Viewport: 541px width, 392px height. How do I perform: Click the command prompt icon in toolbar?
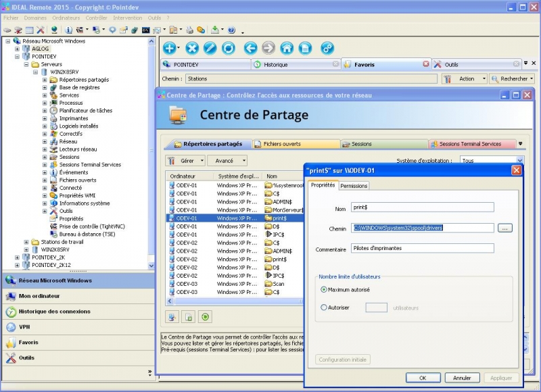click(145, 30)
